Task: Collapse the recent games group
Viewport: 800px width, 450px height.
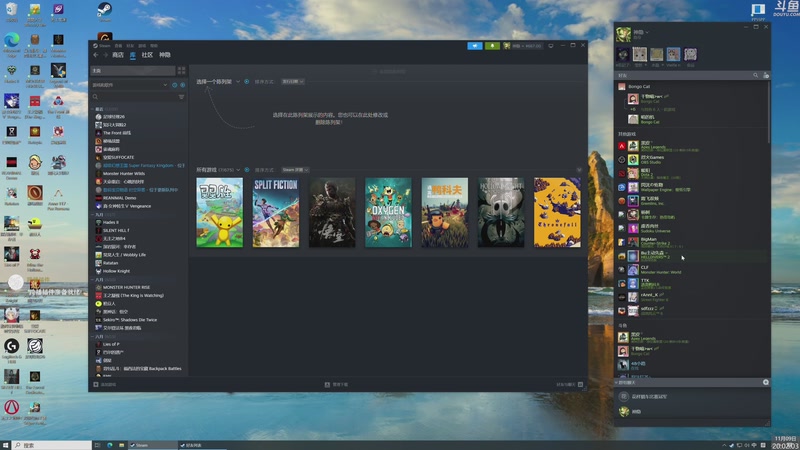Action: (92, 109)
